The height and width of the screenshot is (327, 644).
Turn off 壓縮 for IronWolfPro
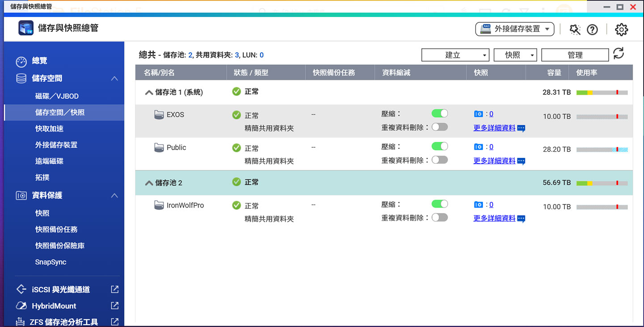coord(439,204)
